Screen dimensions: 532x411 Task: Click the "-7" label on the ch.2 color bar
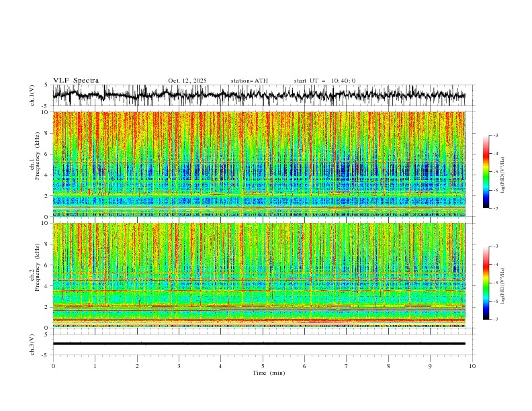pos(495,319)
